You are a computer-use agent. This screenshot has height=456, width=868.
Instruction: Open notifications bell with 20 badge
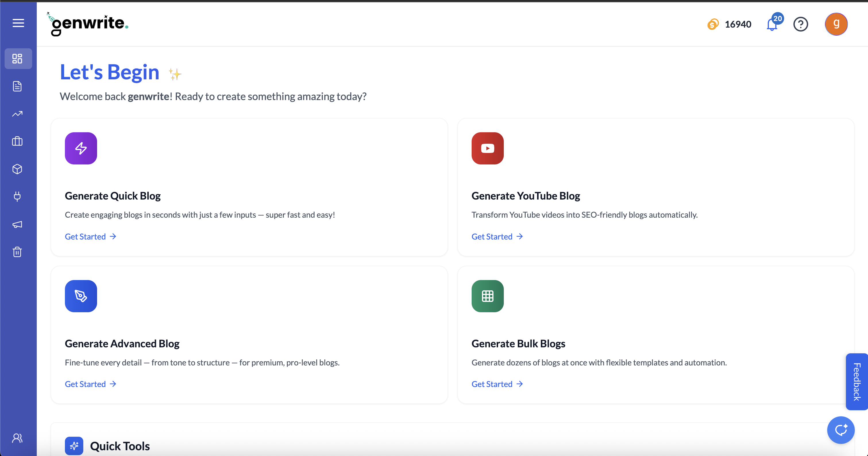tap(772, 24)
